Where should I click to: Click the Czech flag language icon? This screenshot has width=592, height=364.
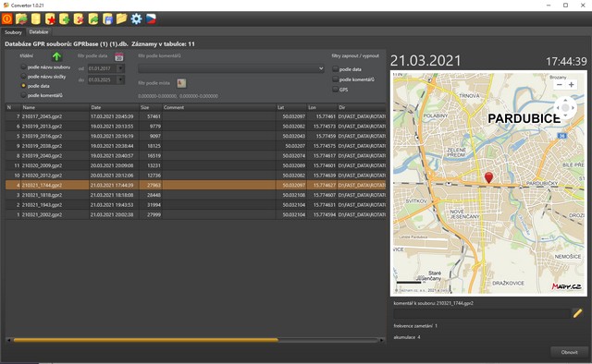(151, 18)
